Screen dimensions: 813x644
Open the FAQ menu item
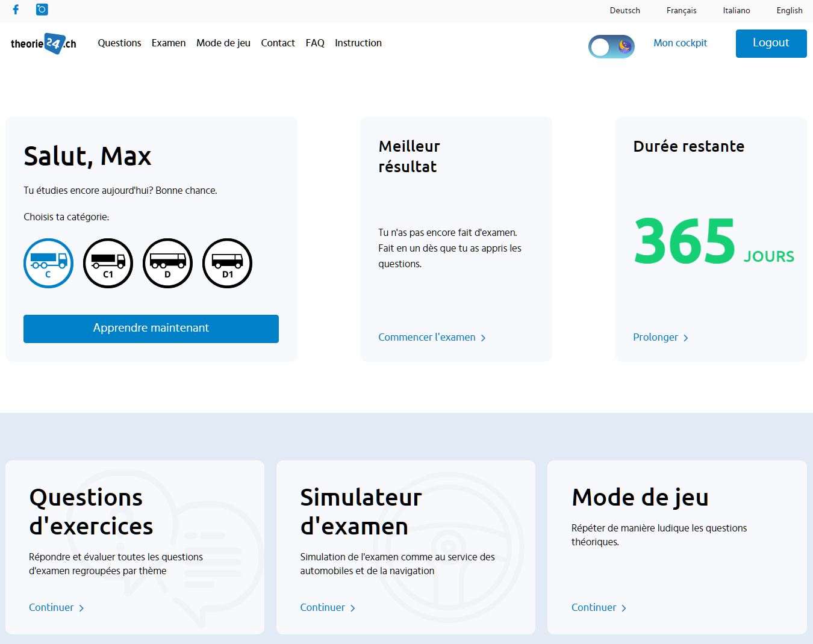(x=314, y=43)
